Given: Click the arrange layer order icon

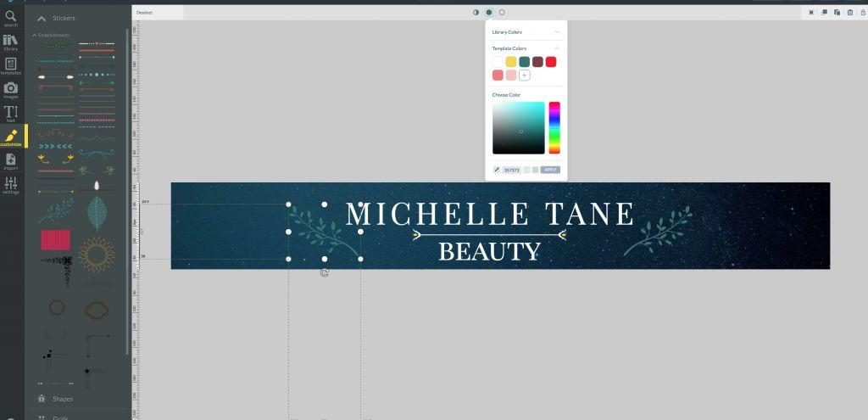Looking at the screenshot, I should point(824,12).
